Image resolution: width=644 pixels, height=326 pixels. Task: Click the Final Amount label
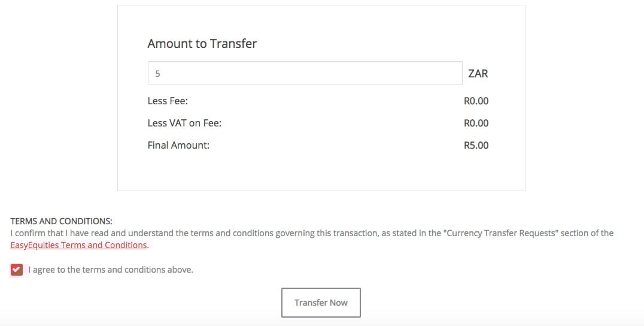point(178,145)
